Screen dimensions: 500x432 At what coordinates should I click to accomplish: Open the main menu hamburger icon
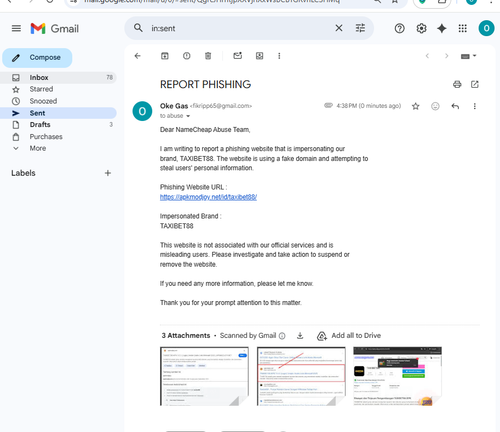coord(16,28)
